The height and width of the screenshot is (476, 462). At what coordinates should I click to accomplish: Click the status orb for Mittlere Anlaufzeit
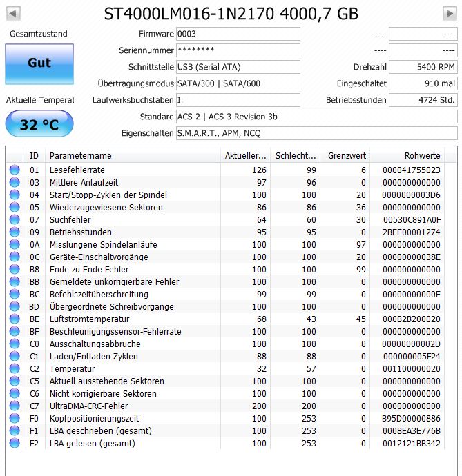15,182
